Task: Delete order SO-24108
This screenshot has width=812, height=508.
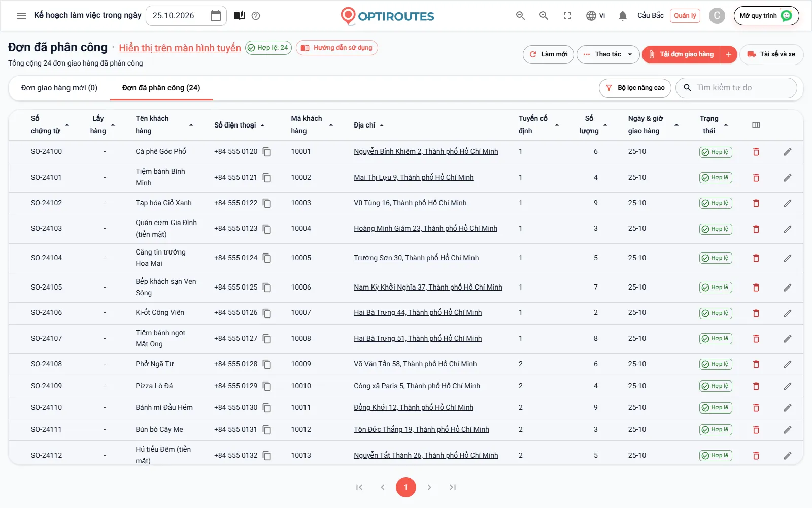Action: coord(756,364)
